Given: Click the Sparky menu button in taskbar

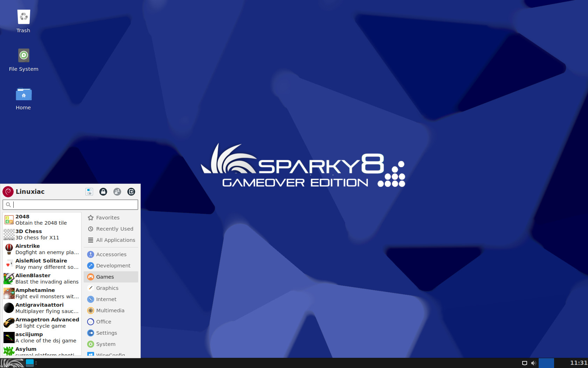Looking at the screenshot, I should [x=12, y=363].
